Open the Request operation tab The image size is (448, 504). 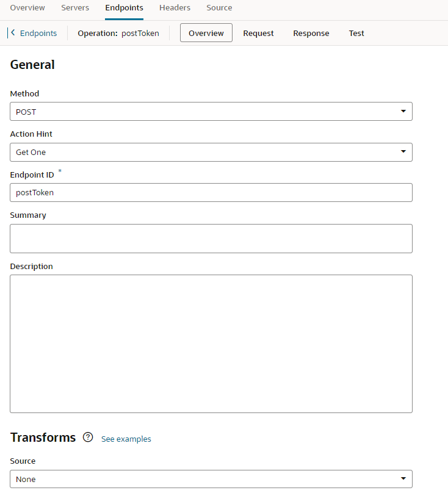point(258,34)
